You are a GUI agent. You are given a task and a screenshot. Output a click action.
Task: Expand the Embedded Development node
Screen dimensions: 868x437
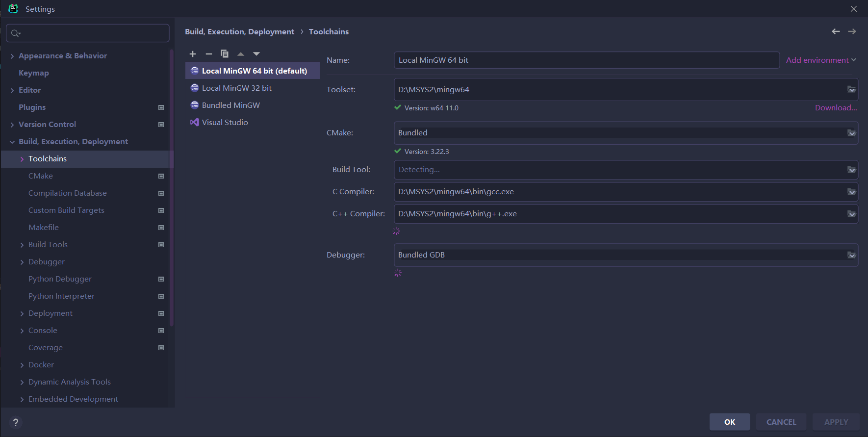pos(22,399)
